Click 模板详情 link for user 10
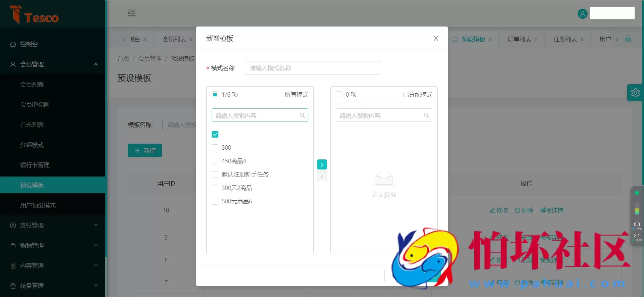Image resolution: width=644 pixels, height=297 pixels. pos(551,210)
